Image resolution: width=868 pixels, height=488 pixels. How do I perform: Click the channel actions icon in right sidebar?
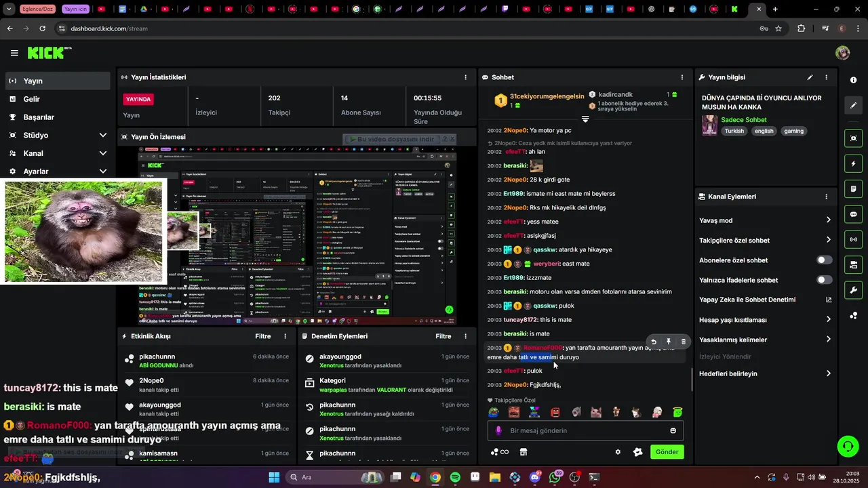853,264
